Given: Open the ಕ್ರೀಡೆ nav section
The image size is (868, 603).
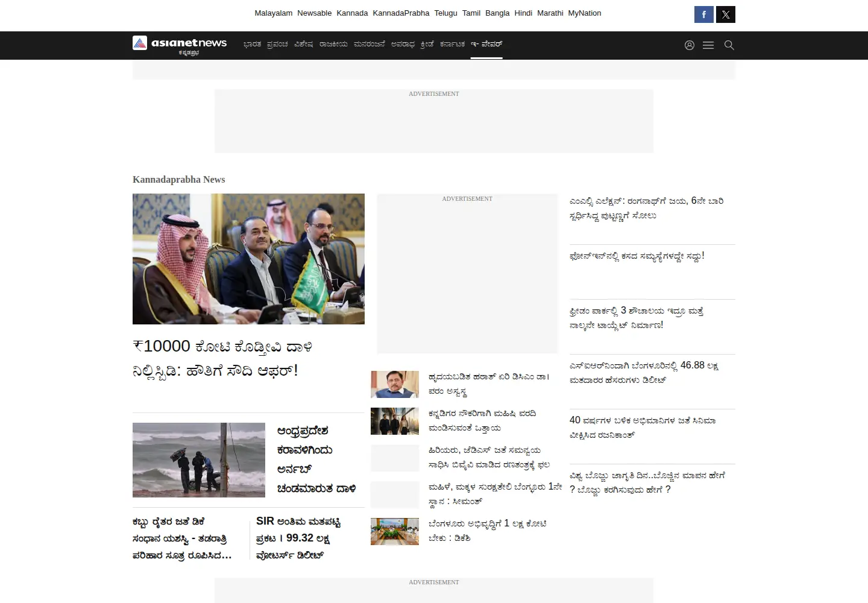Looking at the screenshot, I should point(427,45).
